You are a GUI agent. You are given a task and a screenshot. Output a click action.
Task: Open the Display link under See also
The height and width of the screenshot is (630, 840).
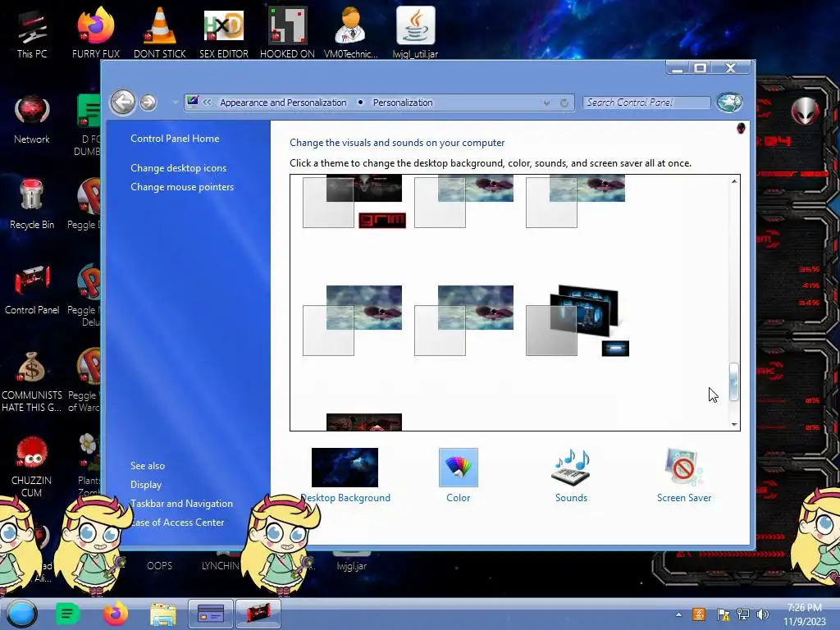tap(146, 484)
